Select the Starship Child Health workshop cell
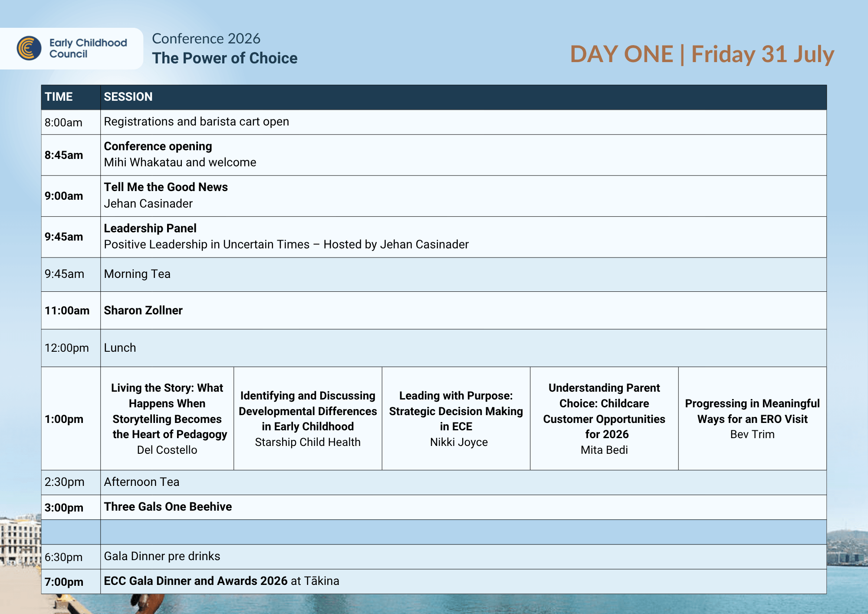Image resolution: width=868 pixels, height=614 pixels. [x=308, y=418]
